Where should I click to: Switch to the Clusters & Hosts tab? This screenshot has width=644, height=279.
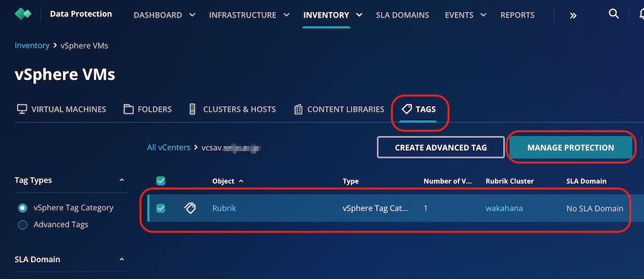[x=233, y=109]
